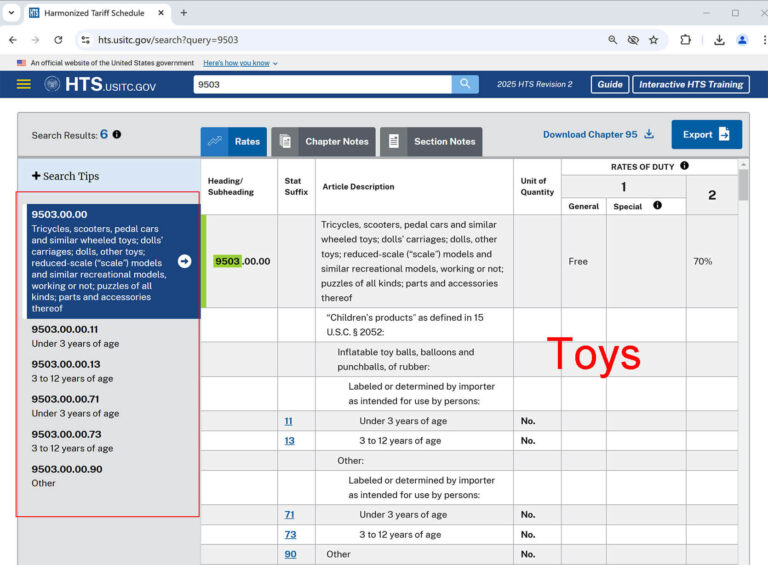This screenshot has height=565, width=768.
Task: Open the hamburger menu in HTS header
Action: click(24, 84)
